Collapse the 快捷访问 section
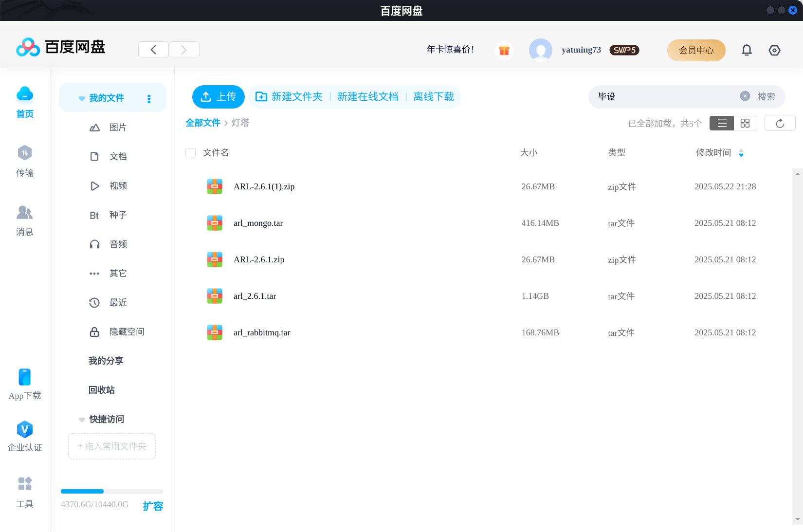The width and height of the screenshot is (803, 532). (x=82, y=420)
